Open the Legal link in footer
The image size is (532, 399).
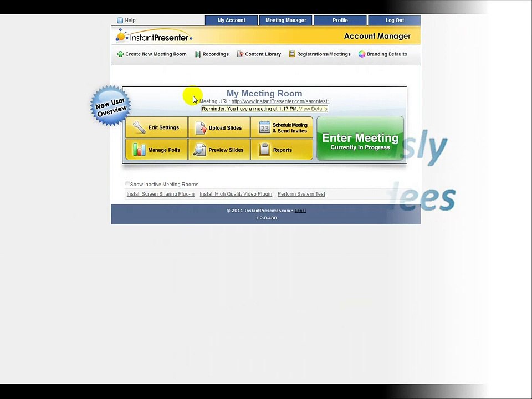[x=300, y=211]
